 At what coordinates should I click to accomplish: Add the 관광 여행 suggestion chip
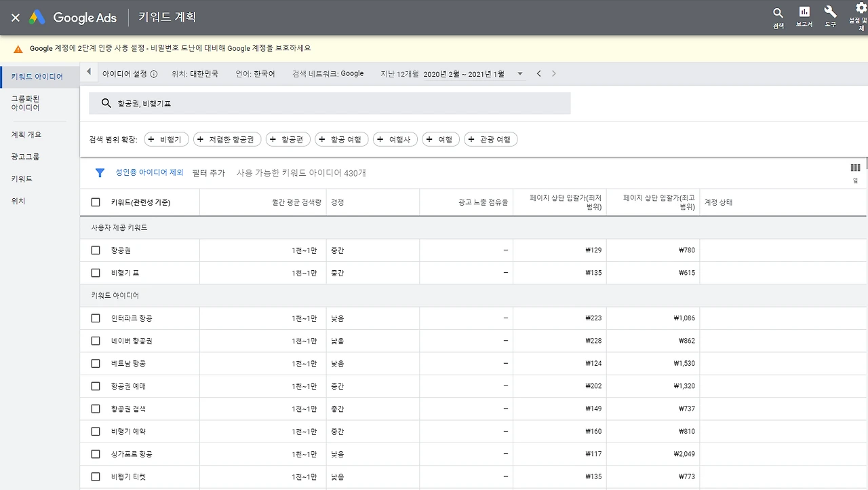491,139
